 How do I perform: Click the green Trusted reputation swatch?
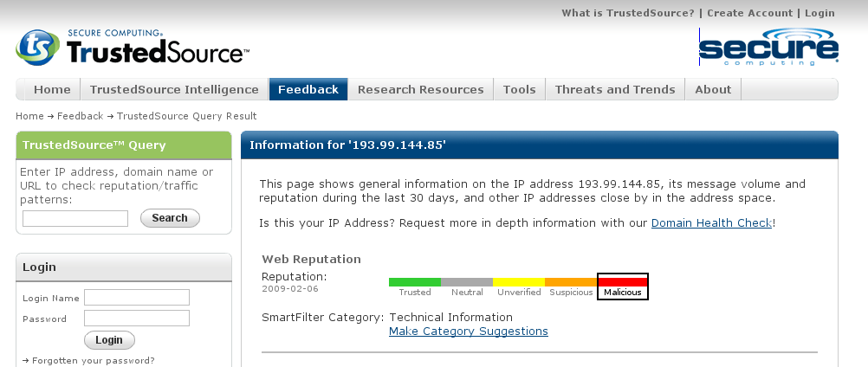(x=415, y=282)
